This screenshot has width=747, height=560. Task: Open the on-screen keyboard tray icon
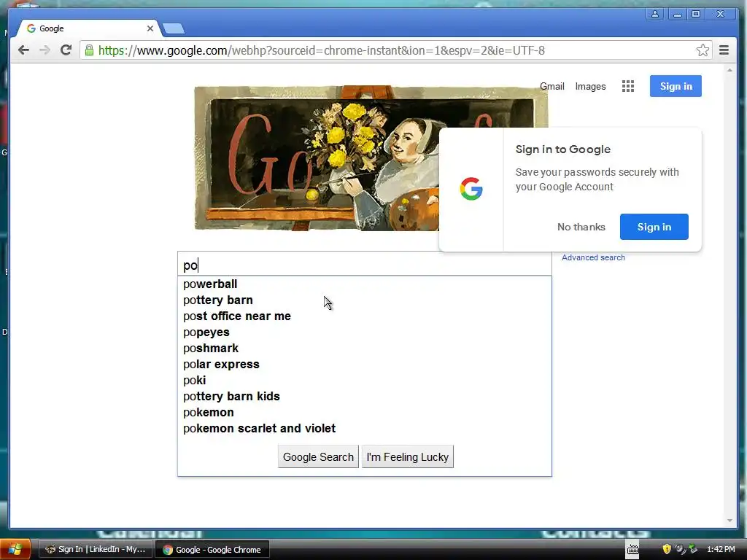point(632,550)
